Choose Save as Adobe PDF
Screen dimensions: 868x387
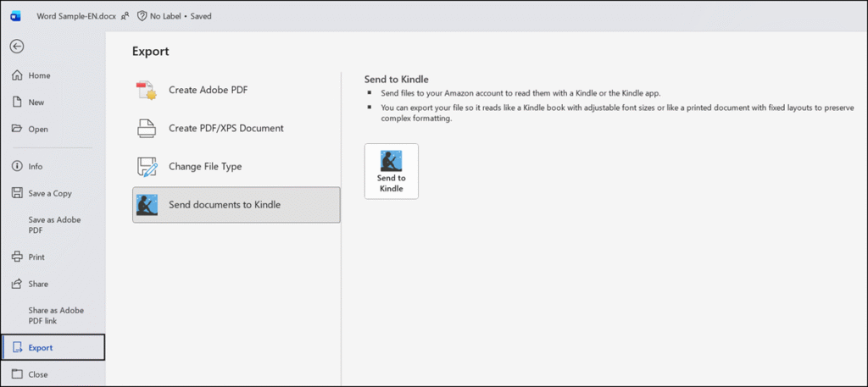53,225
